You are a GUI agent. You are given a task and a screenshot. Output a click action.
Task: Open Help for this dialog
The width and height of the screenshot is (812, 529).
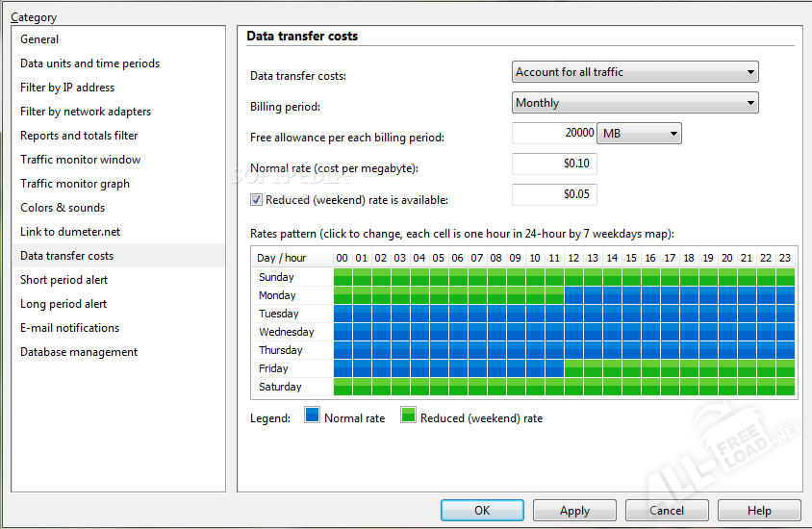coord(759,511)
